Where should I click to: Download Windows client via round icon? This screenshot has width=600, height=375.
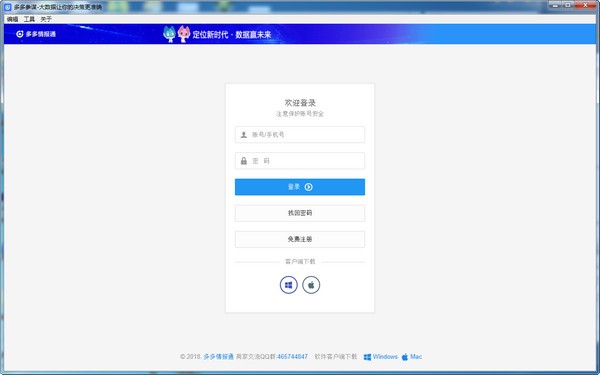289,285
